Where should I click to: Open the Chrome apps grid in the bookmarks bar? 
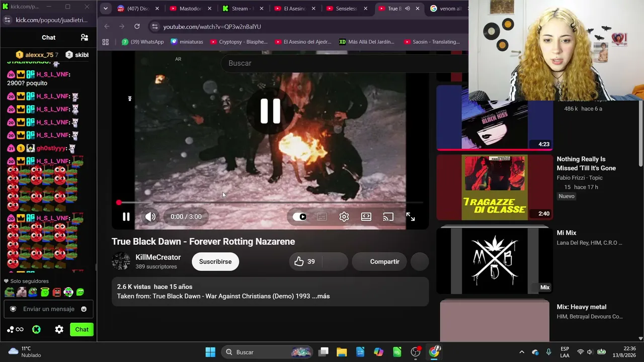[106, 42]
